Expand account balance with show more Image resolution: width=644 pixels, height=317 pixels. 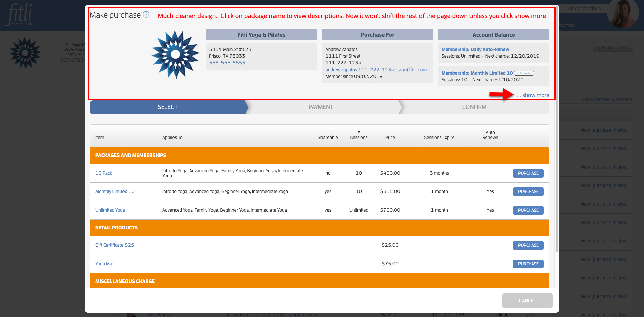pyautogui.click(x=533, y=95)
